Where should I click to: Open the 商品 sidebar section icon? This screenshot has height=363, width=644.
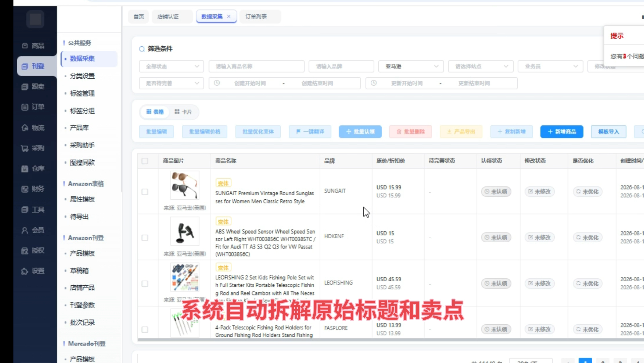25,45
